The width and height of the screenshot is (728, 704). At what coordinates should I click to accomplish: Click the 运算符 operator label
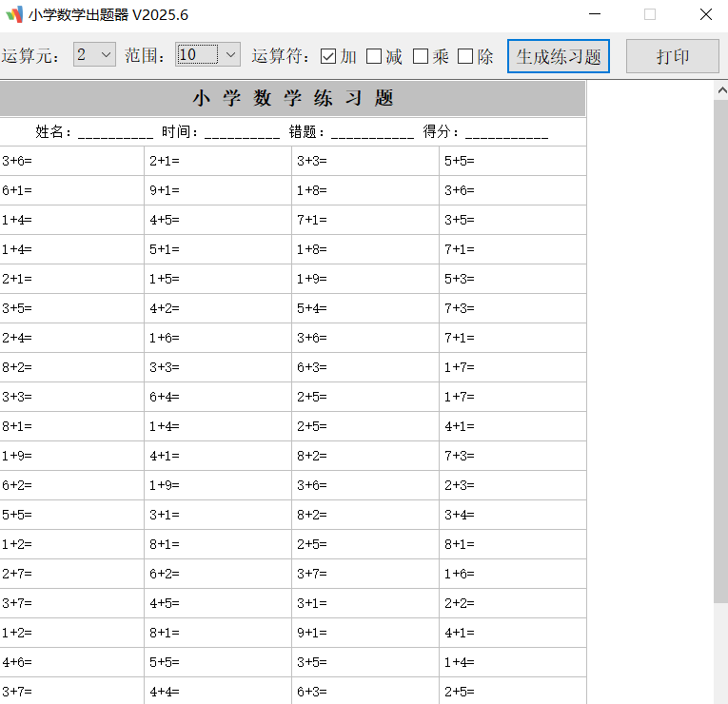(281, 56)
